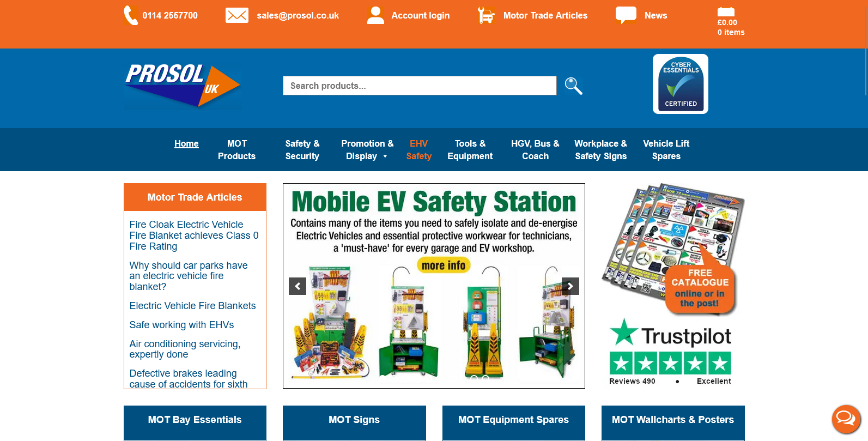Select the MOT Products menu item
Viewport: 868px width, 441px height.
236,150
